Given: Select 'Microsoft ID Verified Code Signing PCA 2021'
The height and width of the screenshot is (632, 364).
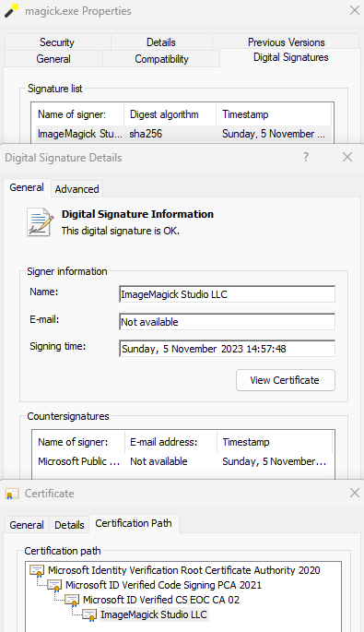Looking at the screenshot, I should click(163, 585).
